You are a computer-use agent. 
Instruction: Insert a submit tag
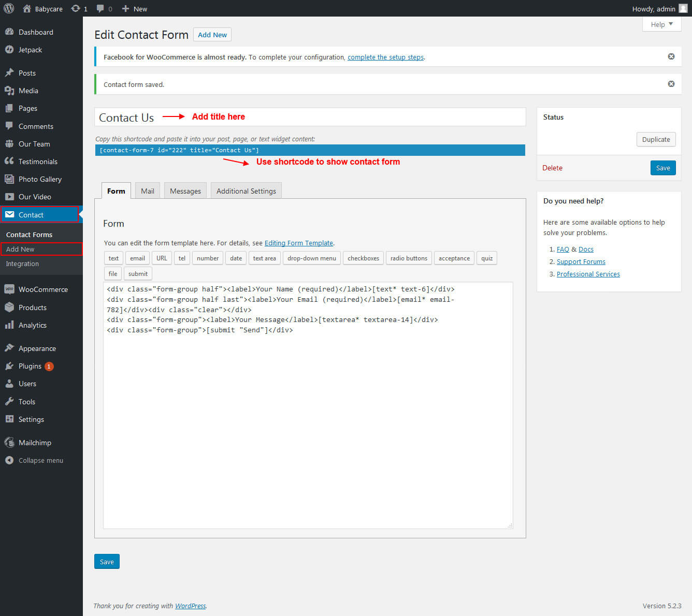point(138,274)
